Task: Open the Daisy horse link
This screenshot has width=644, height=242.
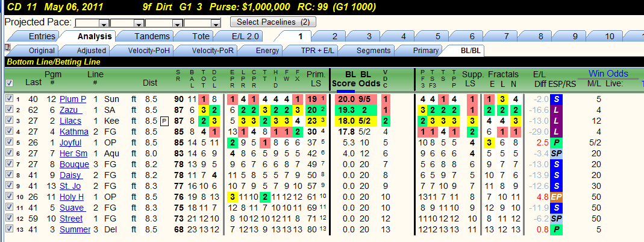Action: coord(70,175)
